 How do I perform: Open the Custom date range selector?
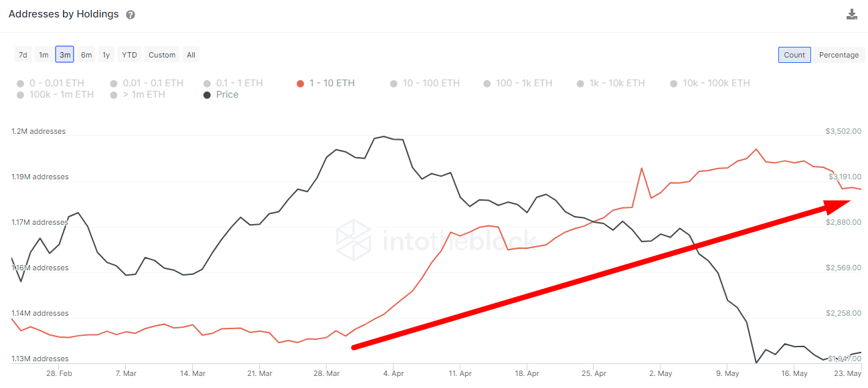(x=161, y=54)
